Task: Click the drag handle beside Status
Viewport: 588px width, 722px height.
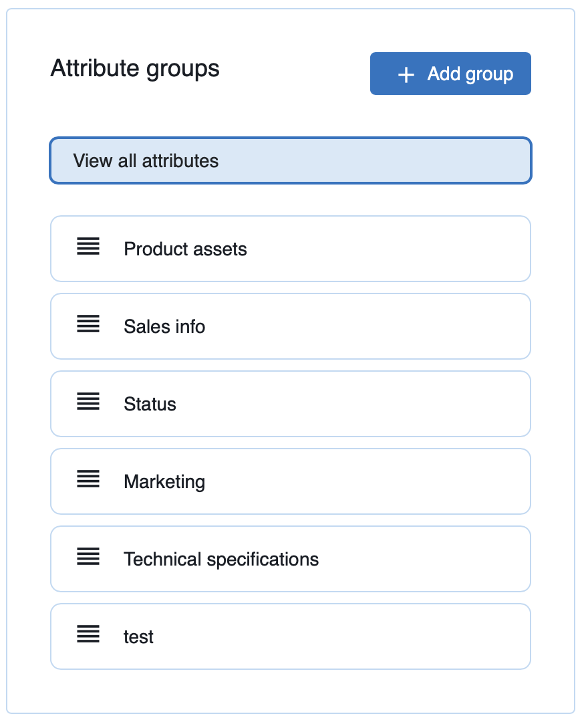Action: [x=88, y=402]
